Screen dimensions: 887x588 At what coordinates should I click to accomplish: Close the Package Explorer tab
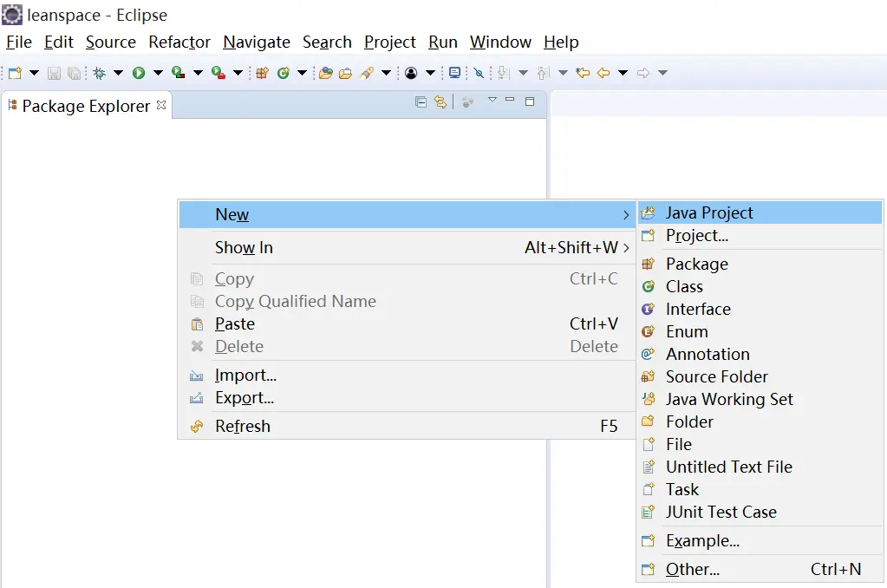(161, 105)
